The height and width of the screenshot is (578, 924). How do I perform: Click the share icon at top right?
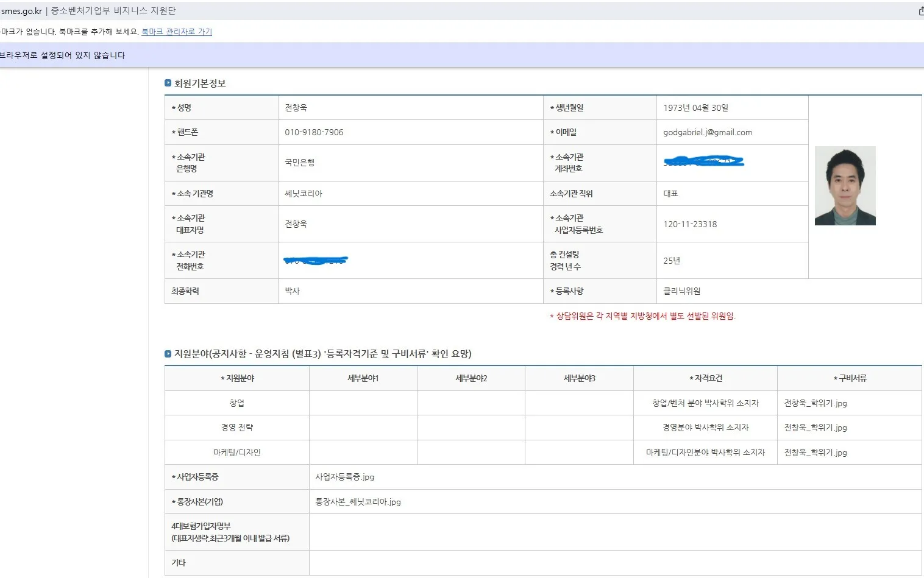(920, 10)
